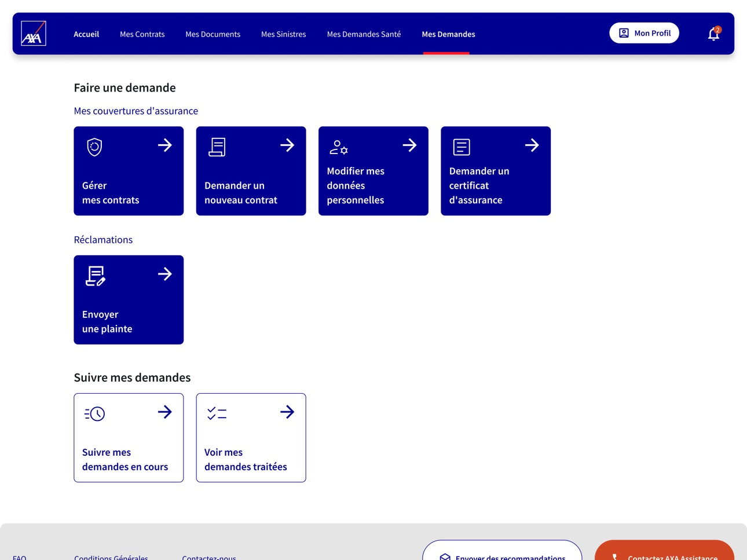Open the Mes Sinistres tab
The image size is (747, 560).
pos(284,34)
